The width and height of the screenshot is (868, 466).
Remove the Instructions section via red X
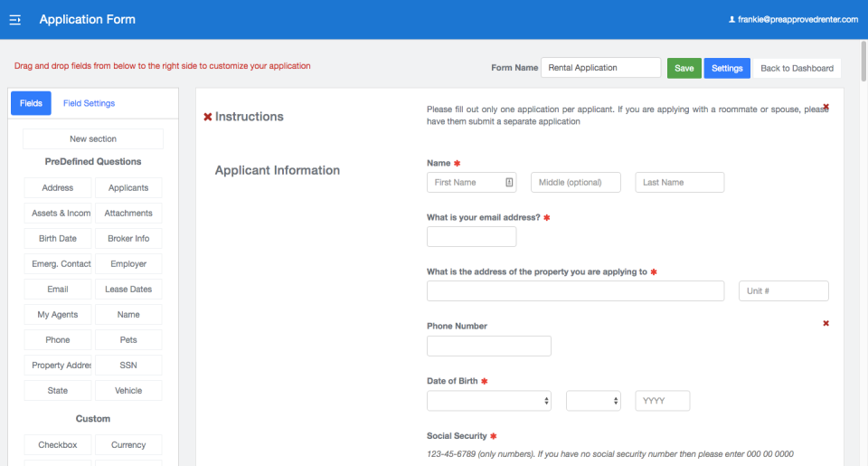pos(208,117)
